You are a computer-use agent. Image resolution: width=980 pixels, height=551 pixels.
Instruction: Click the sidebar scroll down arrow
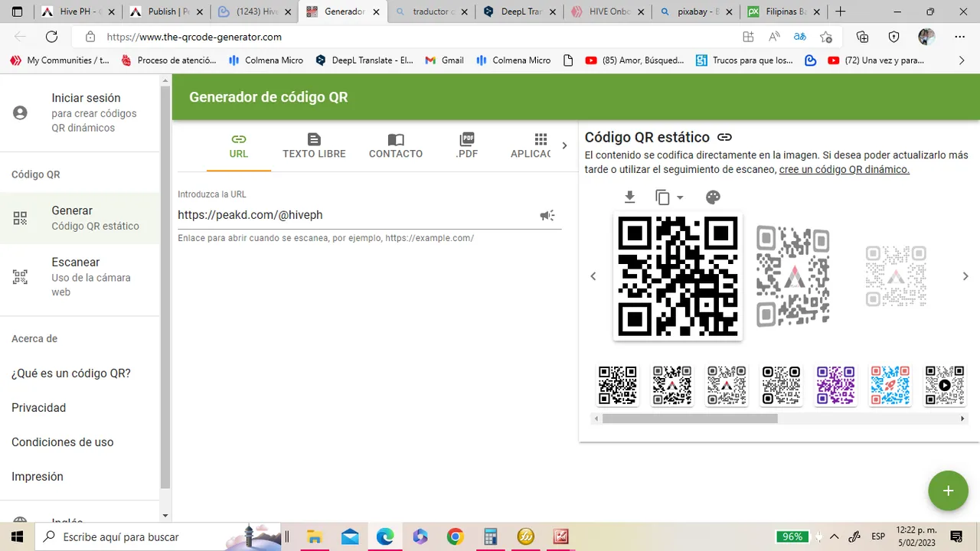[x=165, y=516]
